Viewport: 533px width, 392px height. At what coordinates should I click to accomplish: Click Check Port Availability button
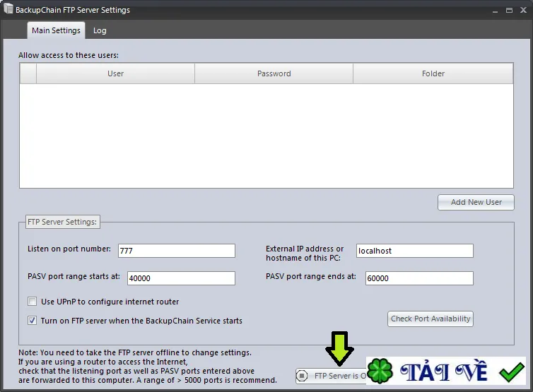pos(430,319)
